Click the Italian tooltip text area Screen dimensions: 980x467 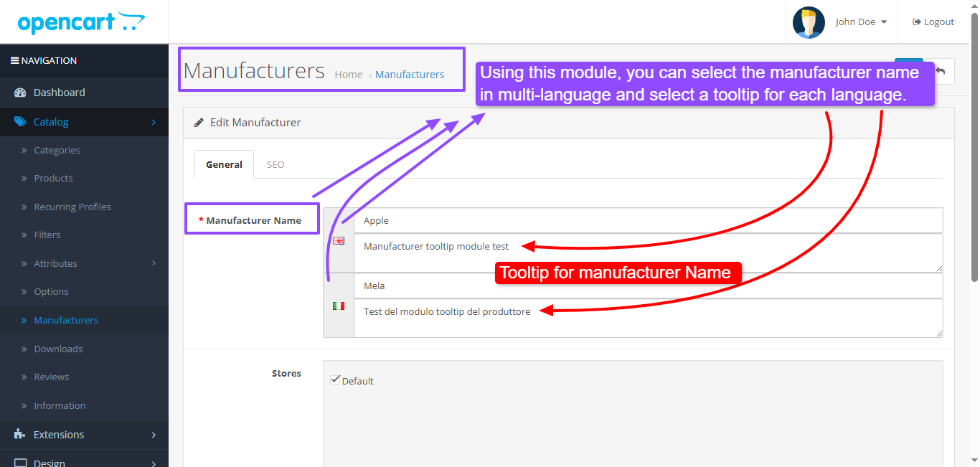tap(648, 318)
